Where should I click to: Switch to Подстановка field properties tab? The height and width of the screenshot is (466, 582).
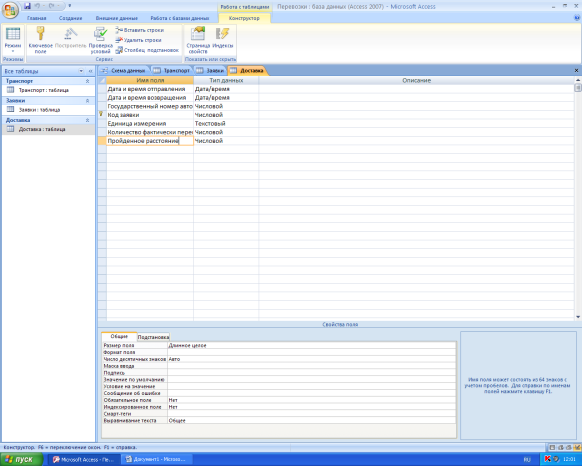[153, 337]
